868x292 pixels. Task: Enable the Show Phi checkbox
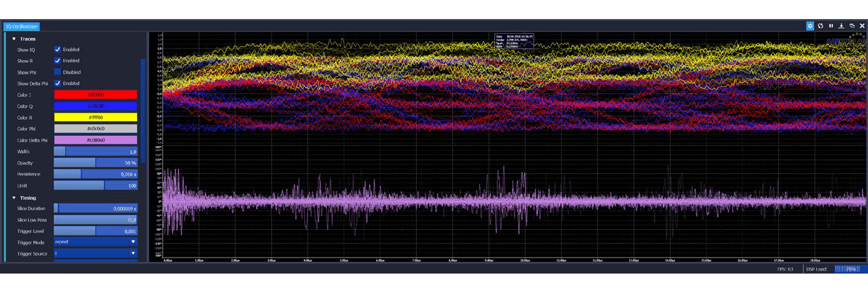tap(58, 72)
